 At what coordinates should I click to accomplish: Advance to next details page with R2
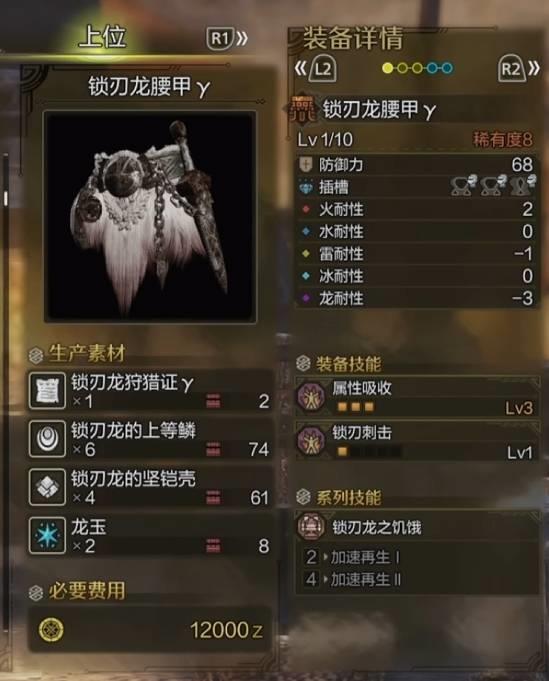tap(518, 69)
